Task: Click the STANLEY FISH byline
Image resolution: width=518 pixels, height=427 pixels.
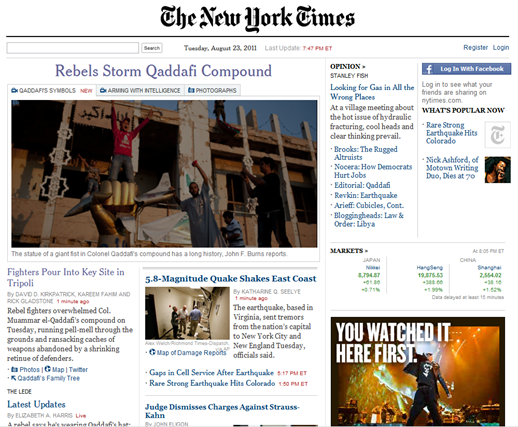Action: [x=349, y=76]
